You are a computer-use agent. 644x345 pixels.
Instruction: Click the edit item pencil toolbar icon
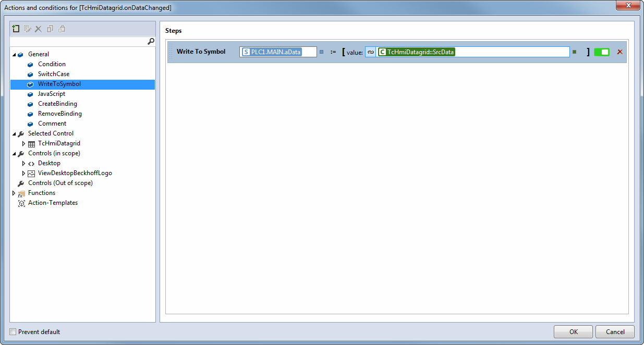pyautogui.click(x=27, y=29)
